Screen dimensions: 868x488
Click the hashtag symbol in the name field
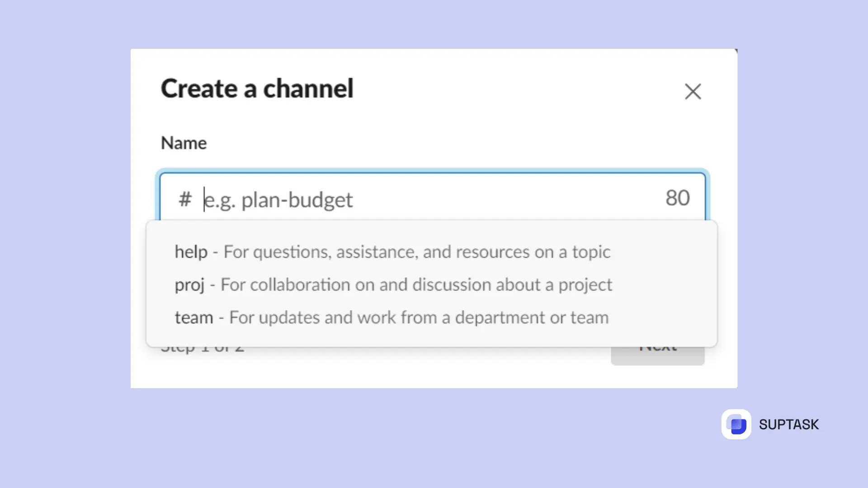pyautogui.click(x=185, y=199)
